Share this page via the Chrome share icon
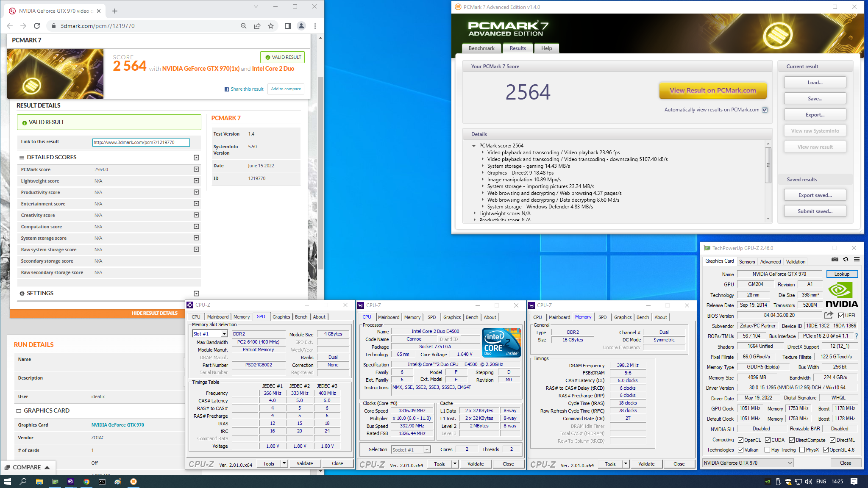This screenshot has height=488, width=868. (x=257, y=26)
